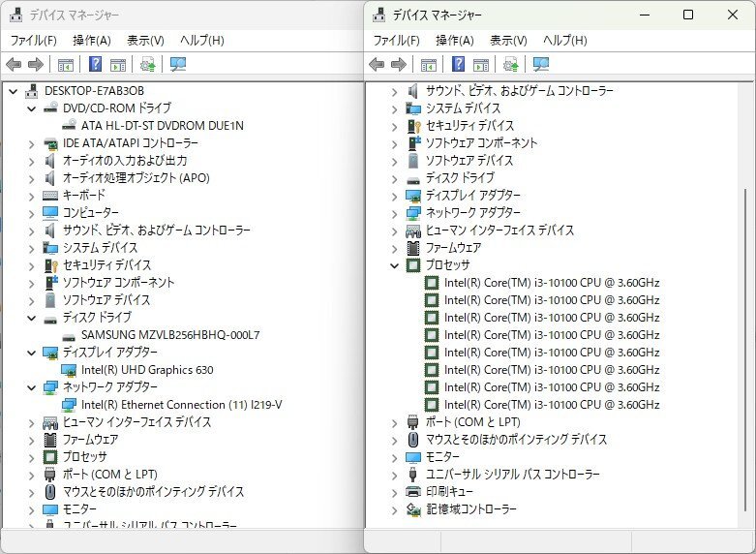
Task: Click Update driver icon in right window toolbar
Action: pos(510,64)
